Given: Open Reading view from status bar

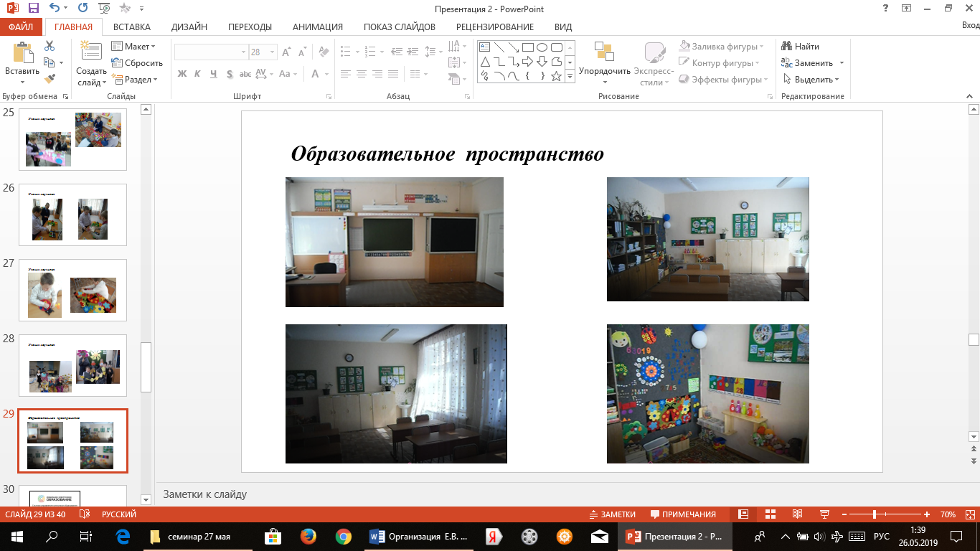Looking at the screenshot, I should coord(797,514).
